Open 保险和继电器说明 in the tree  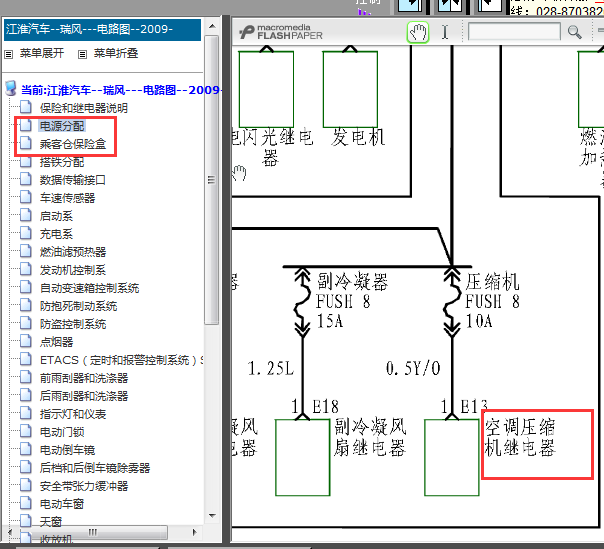pos(84,108)
